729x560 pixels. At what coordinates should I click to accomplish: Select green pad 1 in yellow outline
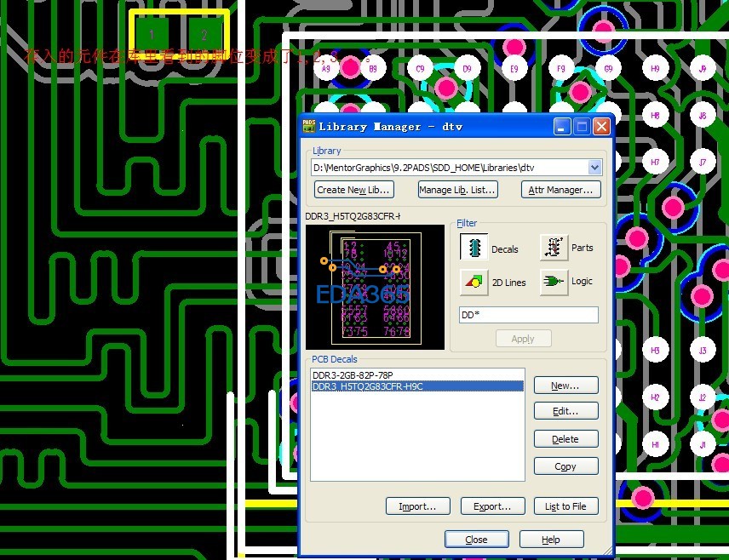point(152,33)
